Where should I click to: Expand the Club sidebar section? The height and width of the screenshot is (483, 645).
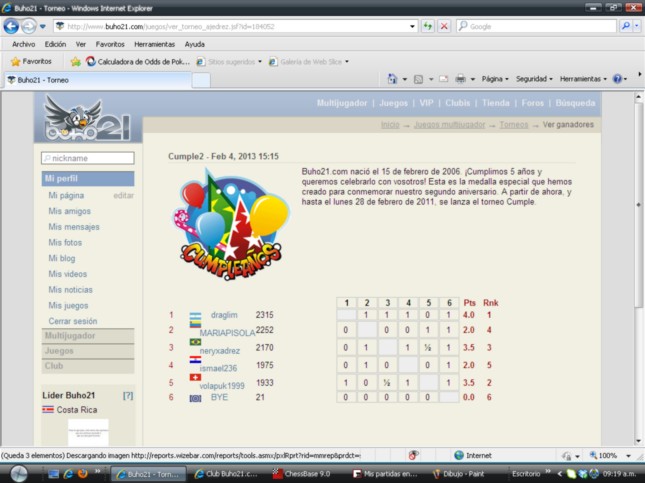click(x=88, y=366)
